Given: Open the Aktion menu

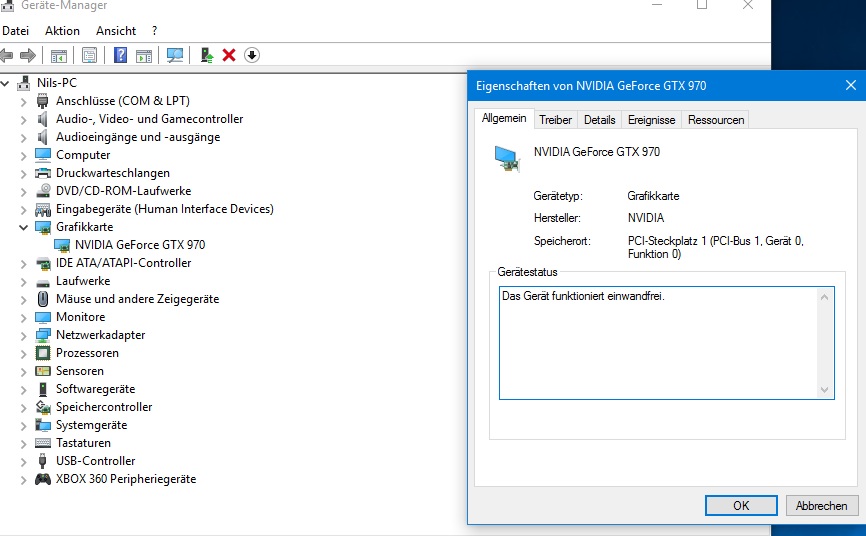Looking at the screenshot, I should click(62, 31).
